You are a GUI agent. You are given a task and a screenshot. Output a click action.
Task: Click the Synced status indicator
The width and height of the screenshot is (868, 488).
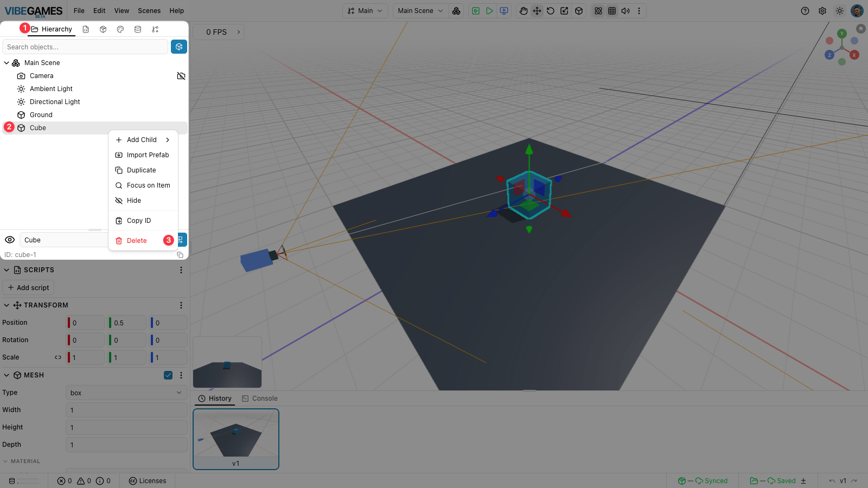click(x=703, y=481)
